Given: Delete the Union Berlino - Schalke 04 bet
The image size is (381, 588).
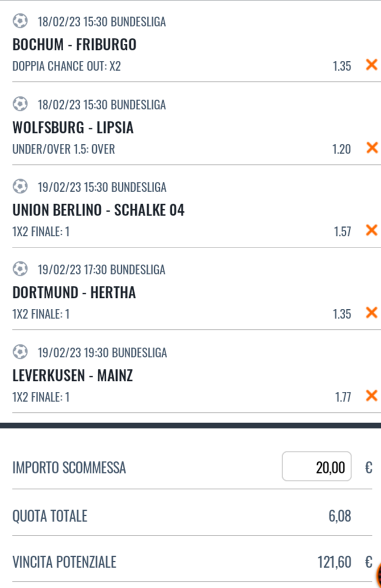Looking at the screenshot, I should click(371, 230).
